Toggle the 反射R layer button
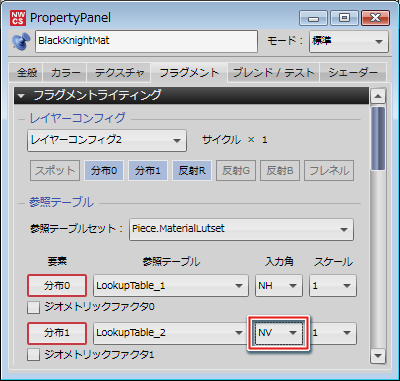Screen dimensions: 400x381 point(192,171)
